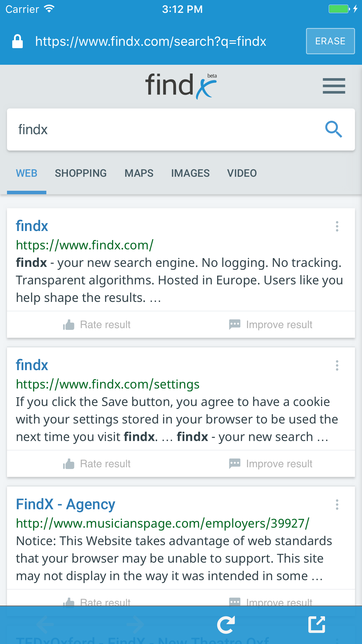Image resolution: width=362 pixels, height=644 pixels.
Task: Click Rate result under the settings entry
Action: [96, 463]
